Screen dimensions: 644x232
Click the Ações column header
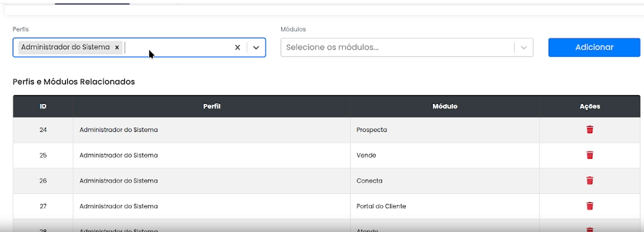click(589, 106)
